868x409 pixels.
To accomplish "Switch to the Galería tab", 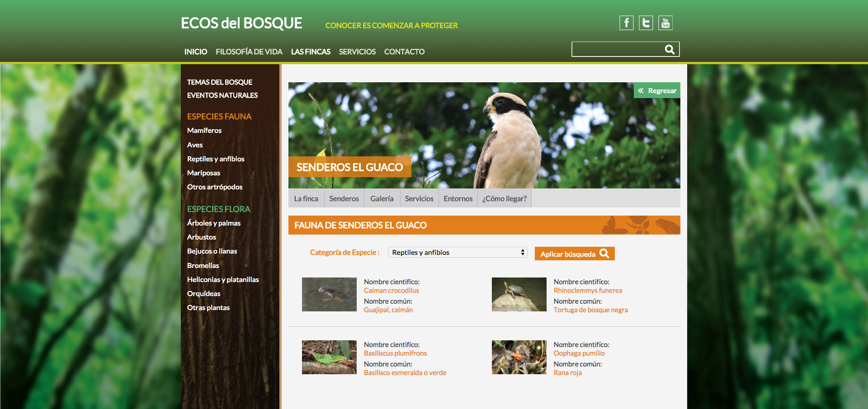I will click(x=382, y=198).
